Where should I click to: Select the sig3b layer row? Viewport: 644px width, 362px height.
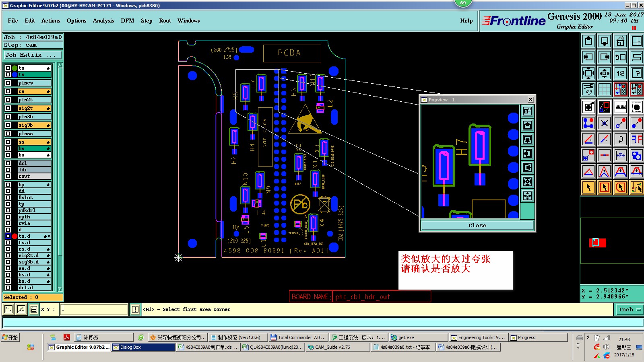34,125
